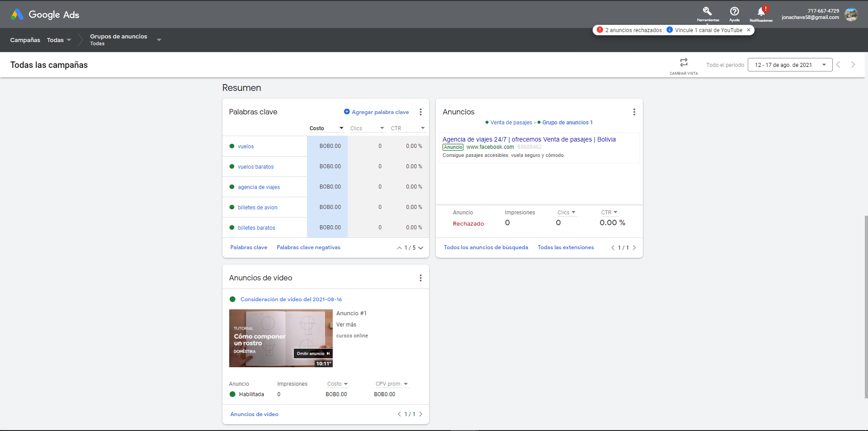Go to previous date range arrow

(x=838, y=65)
